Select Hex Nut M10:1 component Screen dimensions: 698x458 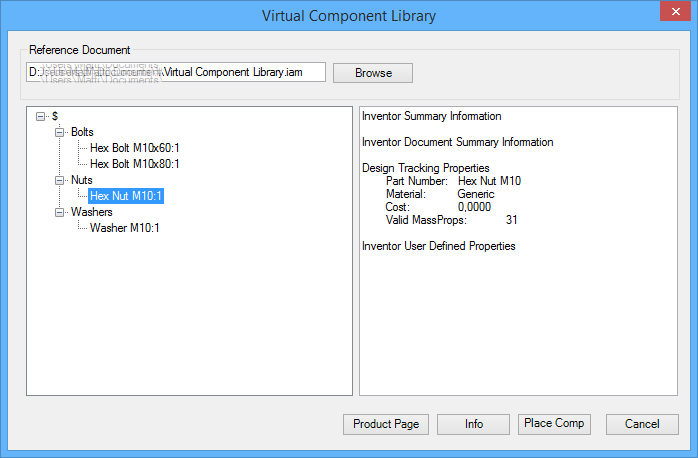tap(124, 196)
